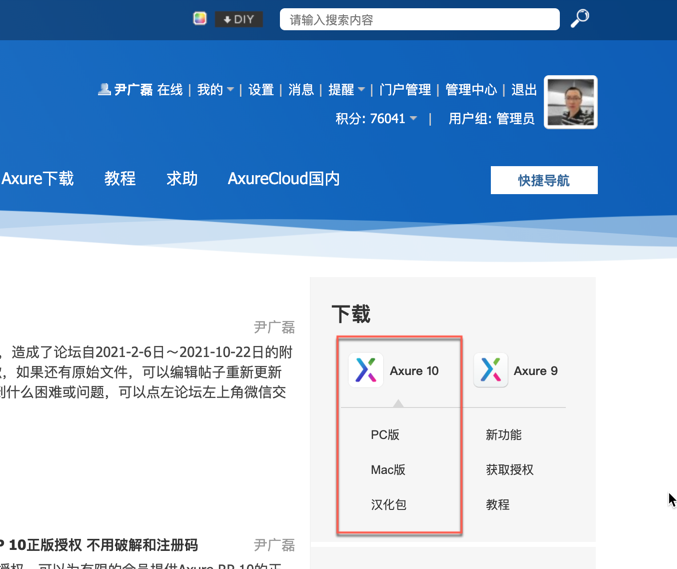
Task: Open 门户管理 link
Action: tap(405, 90)
